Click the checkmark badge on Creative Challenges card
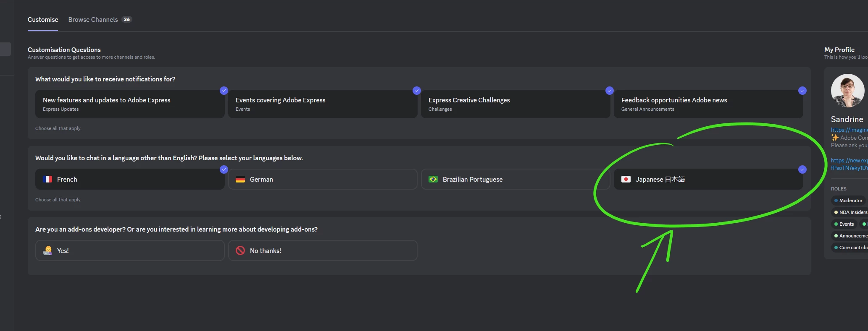The image size is (868, 331). tap(610, 91)
